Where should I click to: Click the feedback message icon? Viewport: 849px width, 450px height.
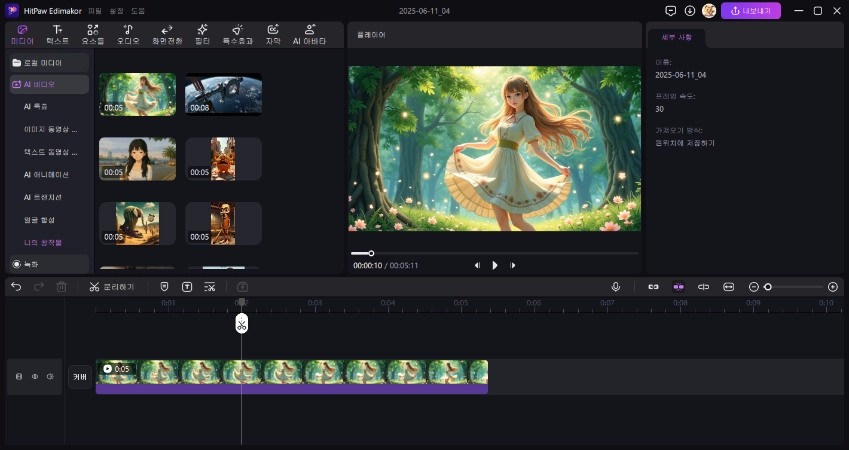tap(671, 11)
